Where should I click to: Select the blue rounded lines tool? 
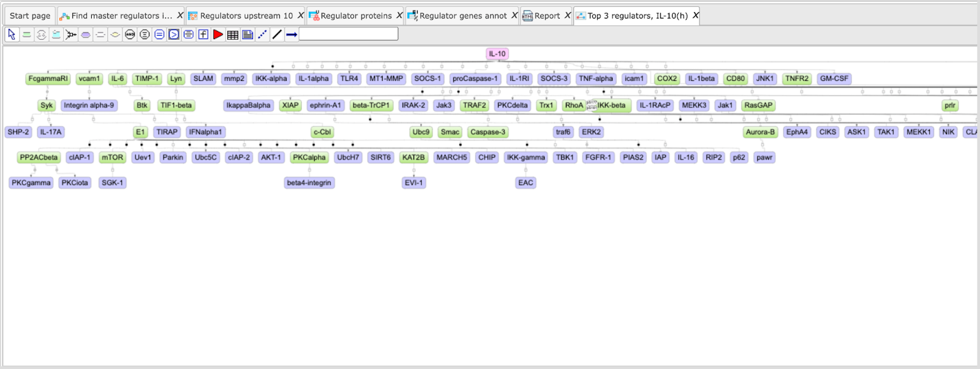pyautogui.click(x=189, y=35)
